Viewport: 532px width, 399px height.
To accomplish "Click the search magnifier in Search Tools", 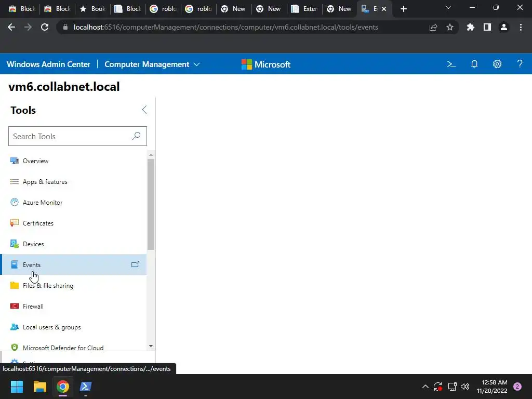I will tap(136, 136).
